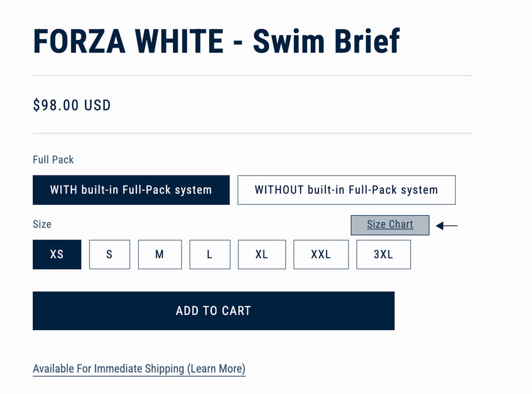Screen dimensions: 532x394
Task: Choose WITHOUT built-in Full-Pack system option
Action: click(346, 190)
